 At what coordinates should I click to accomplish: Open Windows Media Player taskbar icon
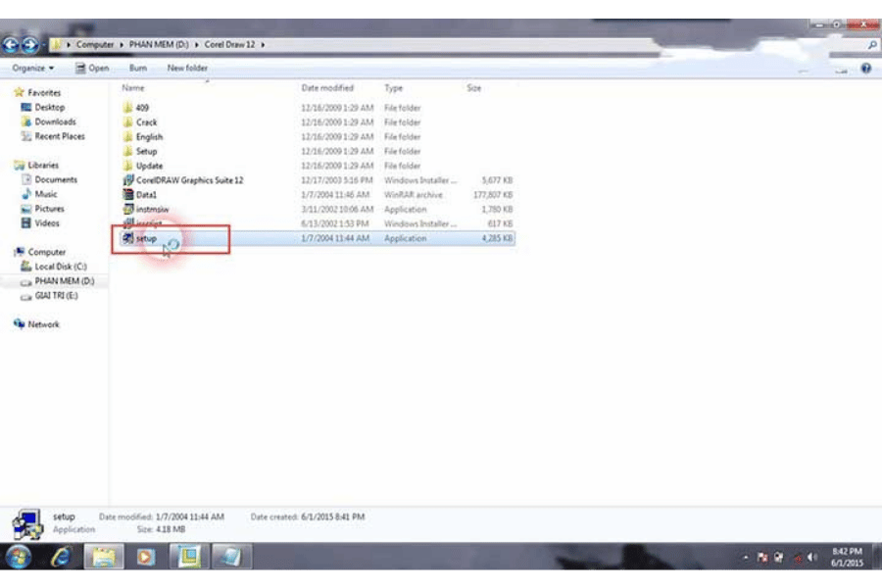coord(146,557)
